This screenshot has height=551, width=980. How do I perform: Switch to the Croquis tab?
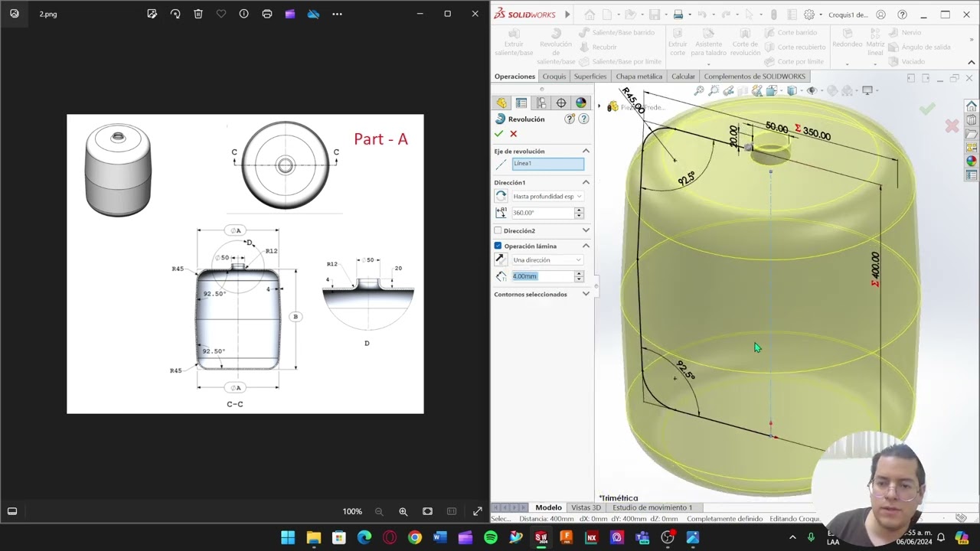(x=554, y=77)
